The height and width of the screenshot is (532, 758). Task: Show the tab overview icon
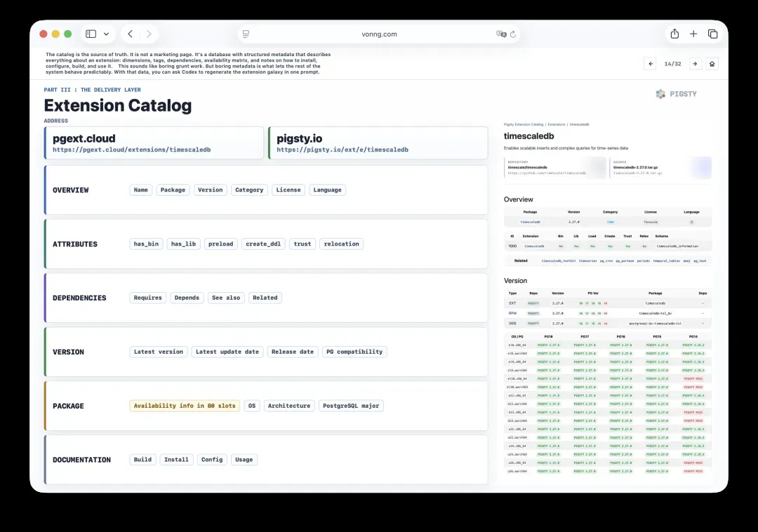[x=712, y=34]
